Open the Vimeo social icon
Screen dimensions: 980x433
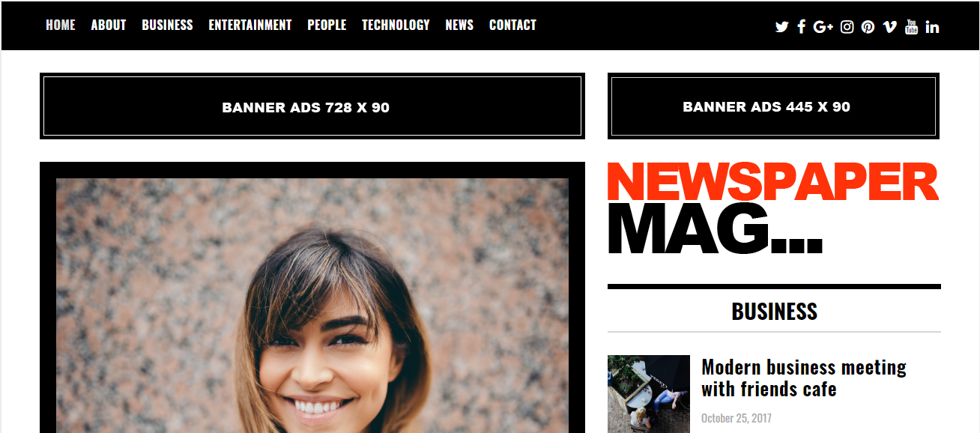tap(889, 27)
